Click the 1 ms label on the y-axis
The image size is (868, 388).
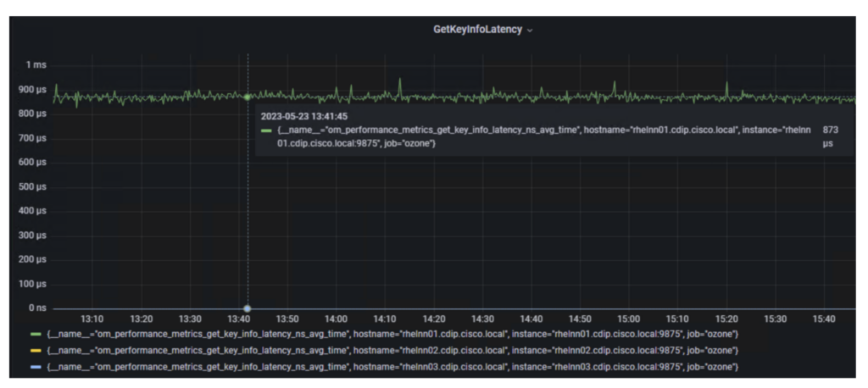click(36, 65)
